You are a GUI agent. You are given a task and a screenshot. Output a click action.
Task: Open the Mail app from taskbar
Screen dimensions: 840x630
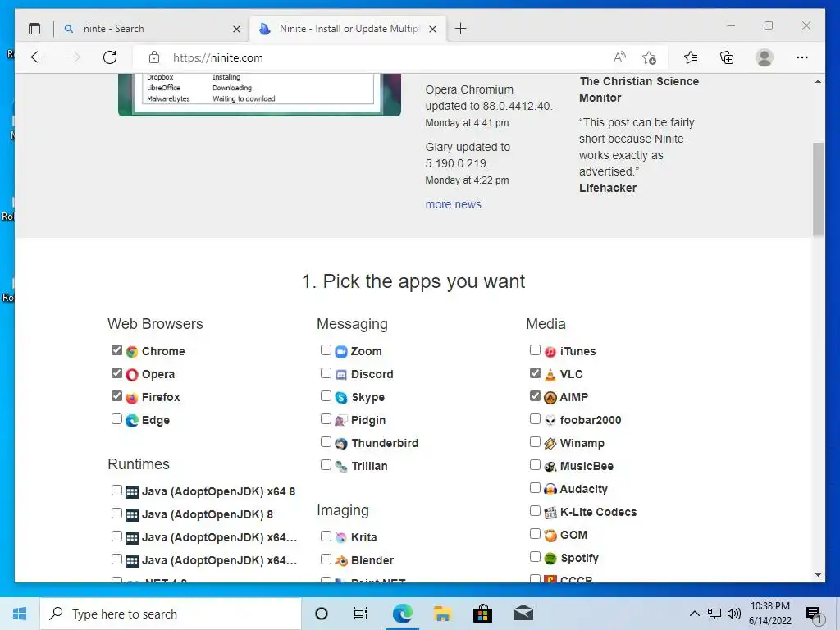(523, 614)
